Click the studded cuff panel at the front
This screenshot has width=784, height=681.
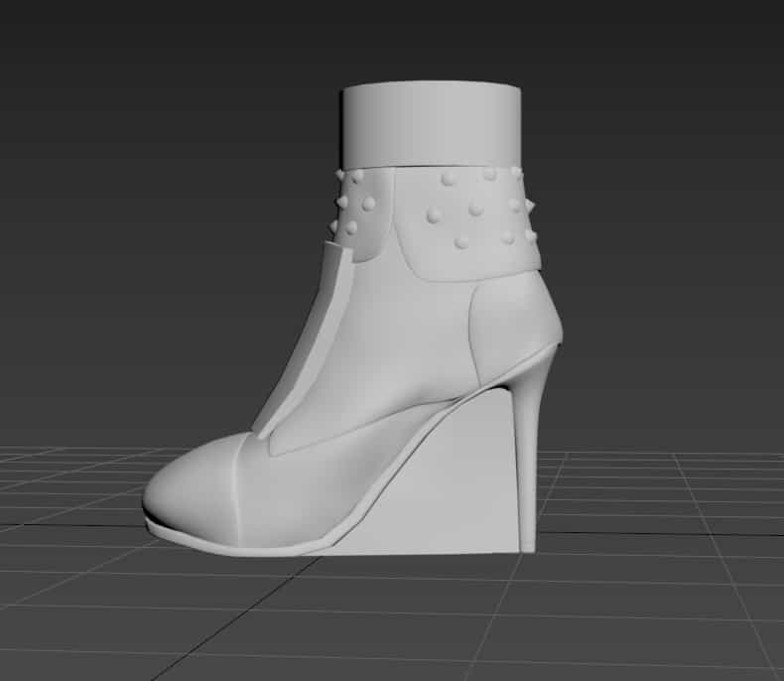pos(361,213)
